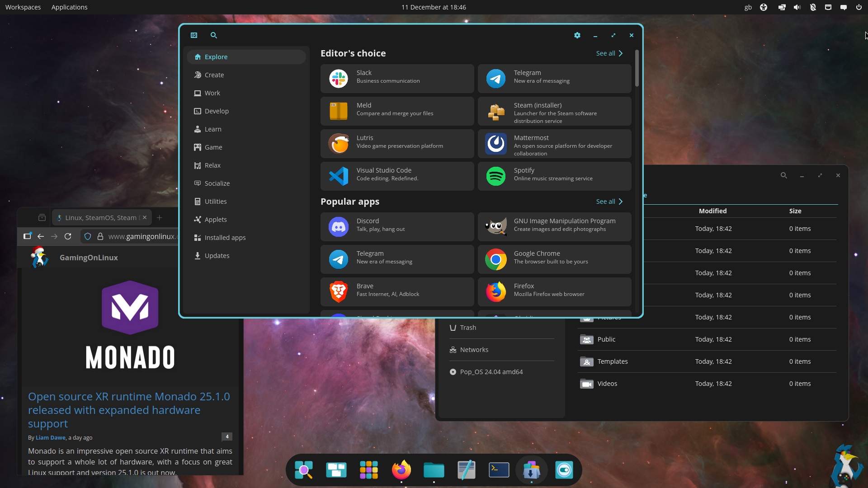
Task: Launch the terminal from the dock
Action: coord(499,470)
